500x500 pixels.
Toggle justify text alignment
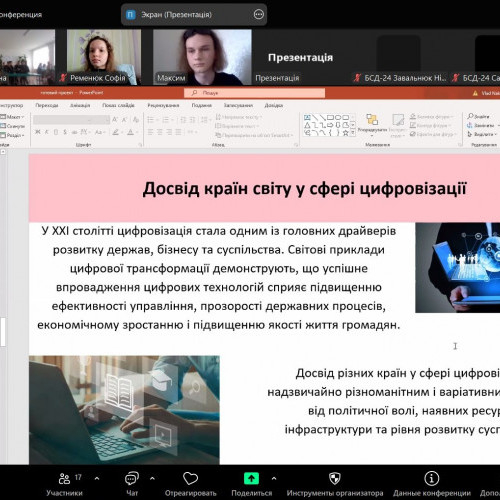[x=178, y=132]
